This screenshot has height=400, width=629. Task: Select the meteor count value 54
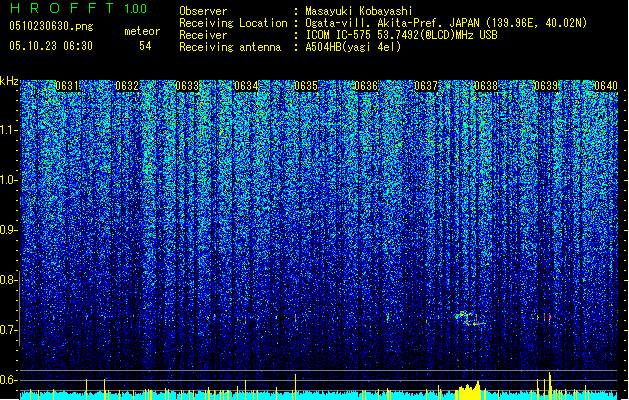(x=145, y=46)
